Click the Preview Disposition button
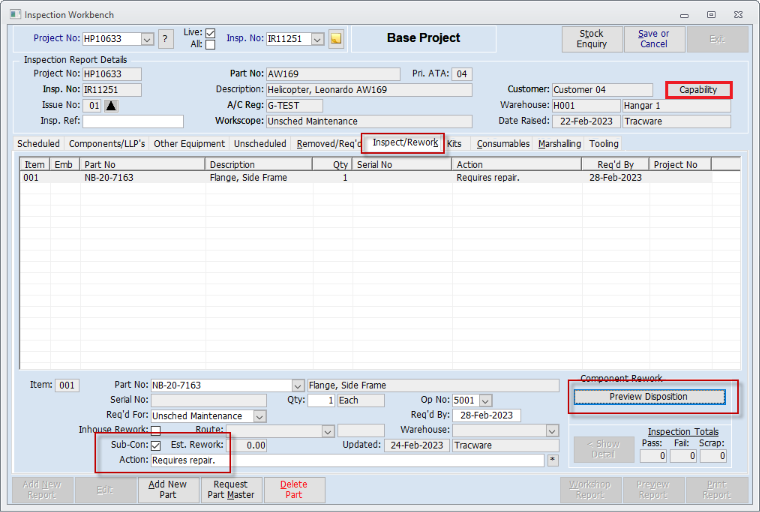This screenshot has width=760, height=512. coord(648,397)
